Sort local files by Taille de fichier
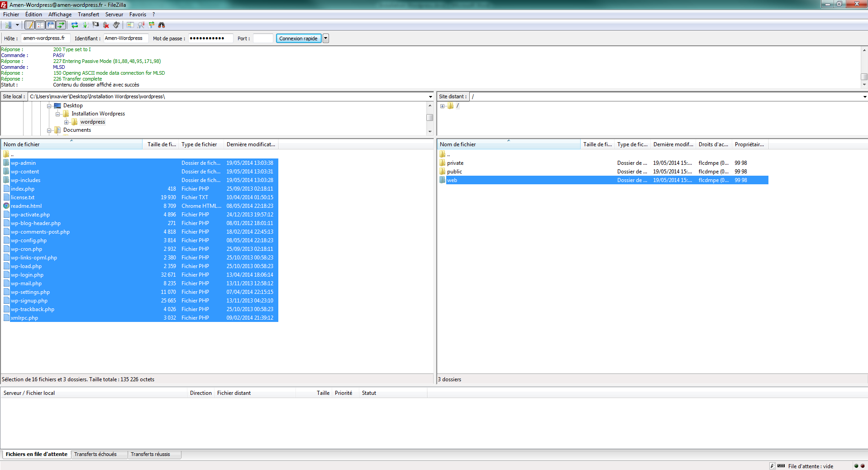 161,144
